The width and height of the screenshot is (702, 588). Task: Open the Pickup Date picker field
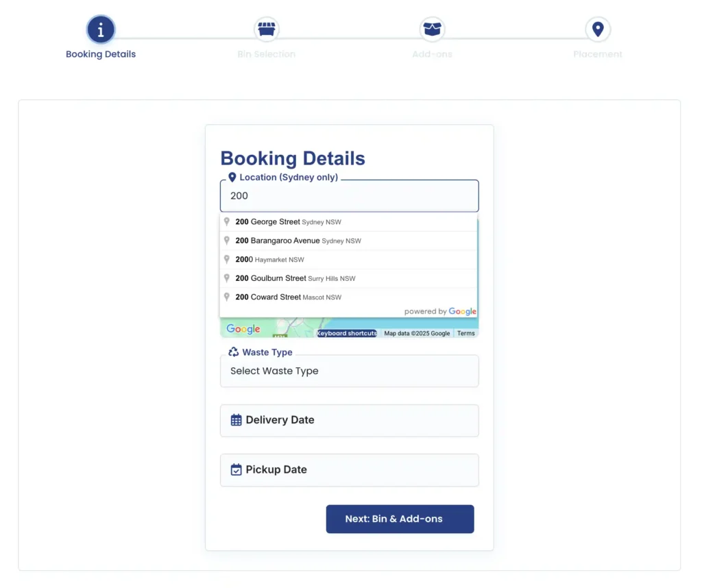click(x=349, y=470)
